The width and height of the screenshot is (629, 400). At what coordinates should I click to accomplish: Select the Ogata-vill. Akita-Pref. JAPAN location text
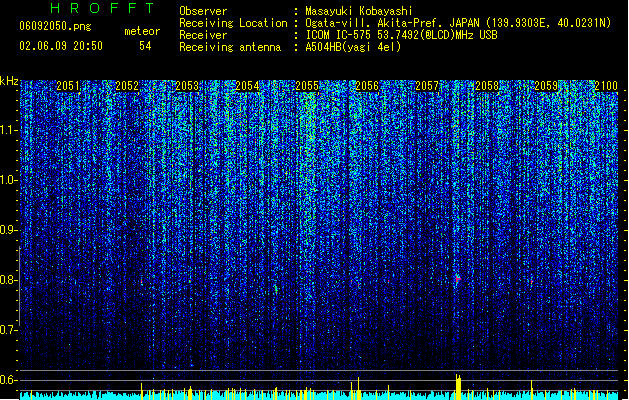(458, 23)
